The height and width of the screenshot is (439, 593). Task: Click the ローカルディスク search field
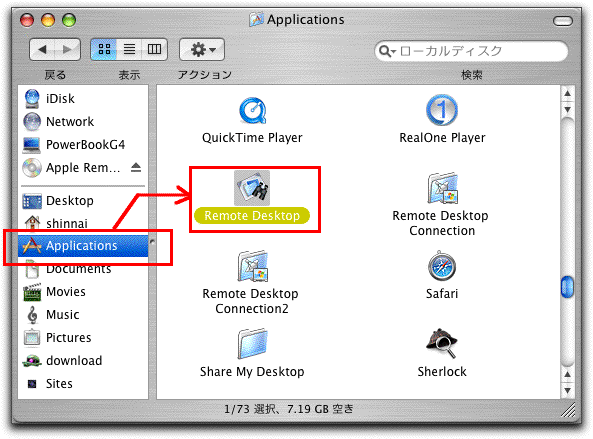point(471,51)
